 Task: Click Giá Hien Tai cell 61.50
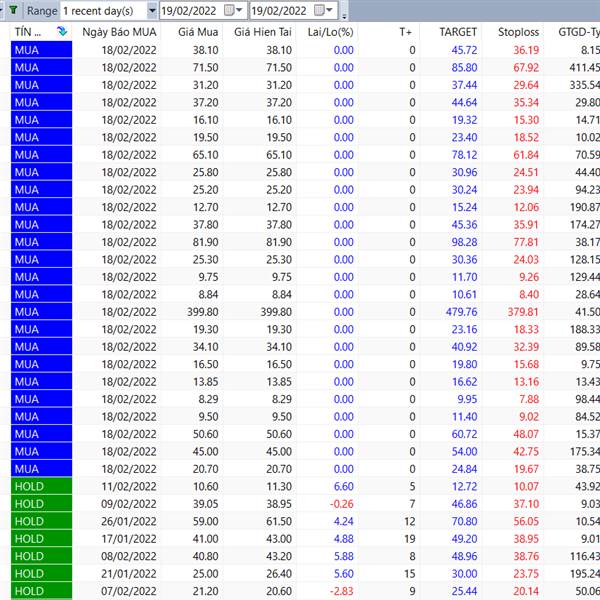click(x=279, y=521)
